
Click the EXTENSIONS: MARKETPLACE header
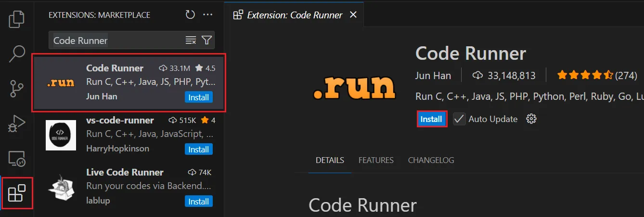(x=99, y=15)
